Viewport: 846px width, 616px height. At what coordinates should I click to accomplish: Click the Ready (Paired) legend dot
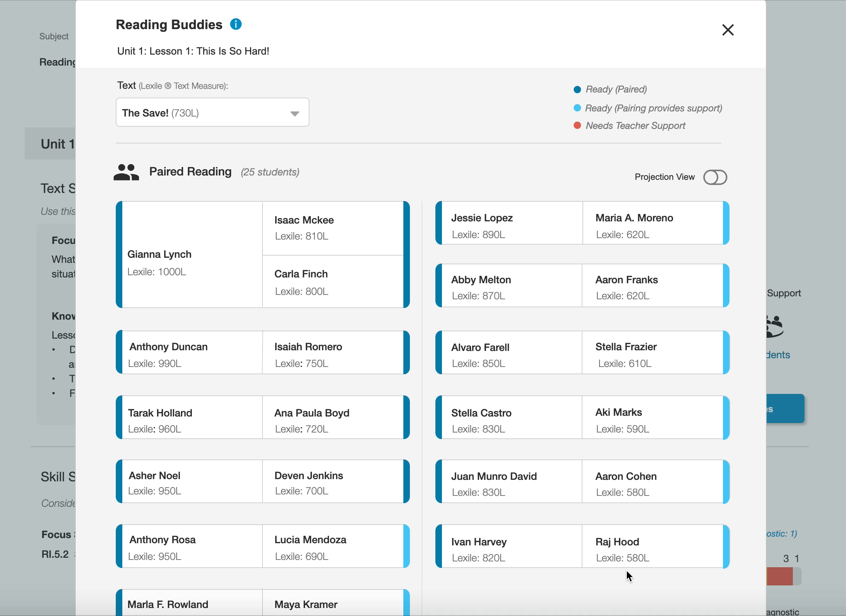tap(577, 90)
